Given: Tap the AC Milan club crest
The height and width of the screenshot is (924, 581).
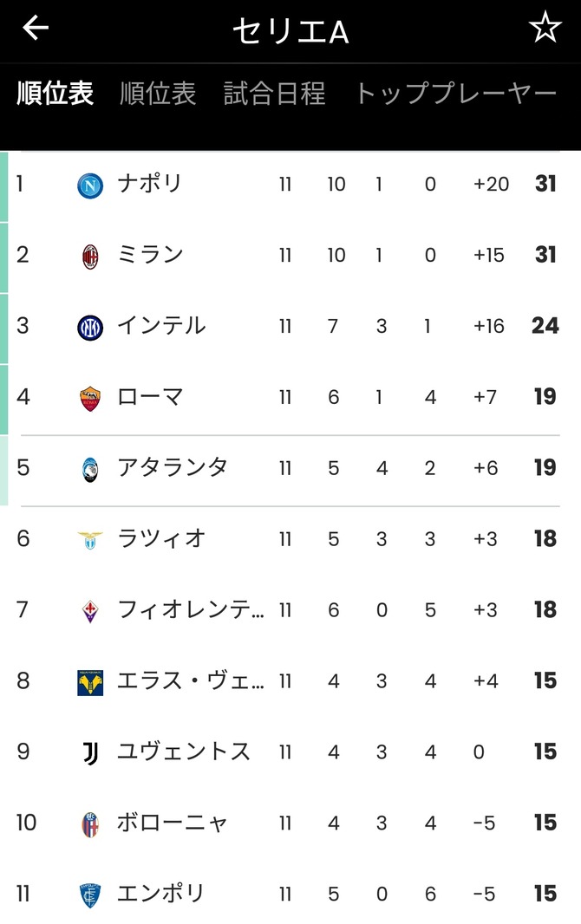Looking at the screenshot, I should tap(90, 257).
